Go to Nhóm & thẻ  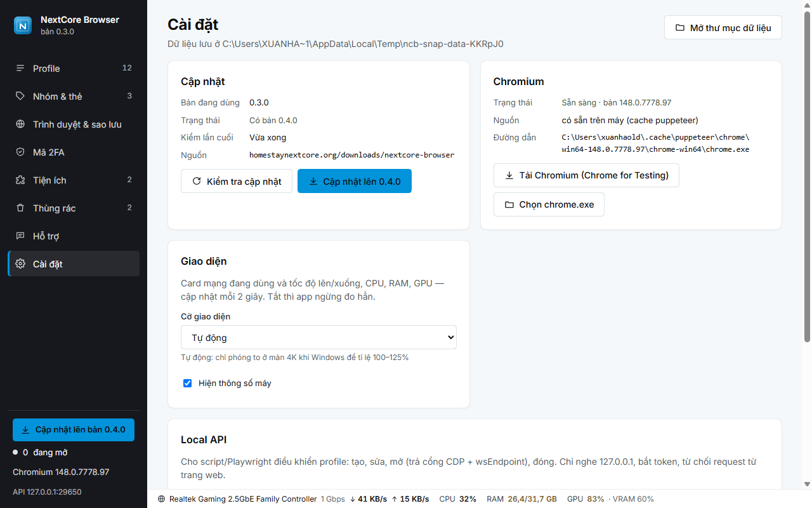(74, 97)
